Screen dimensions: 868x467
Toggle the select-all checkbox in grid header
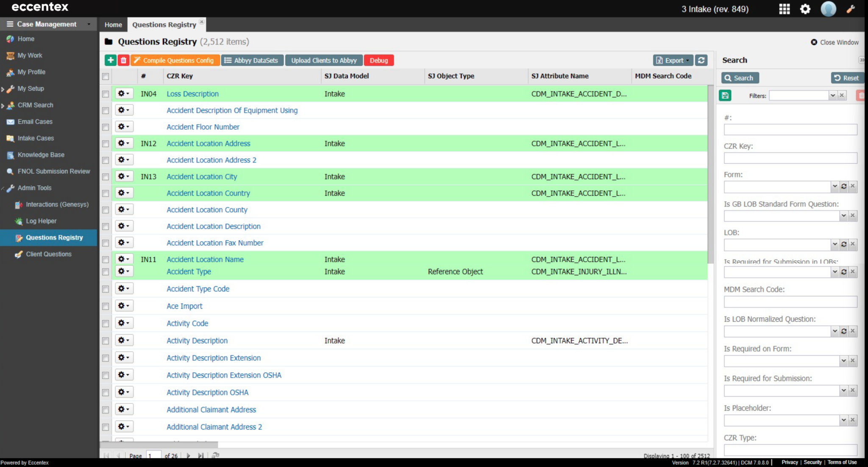pyautogui.click(x=106, y=76)
